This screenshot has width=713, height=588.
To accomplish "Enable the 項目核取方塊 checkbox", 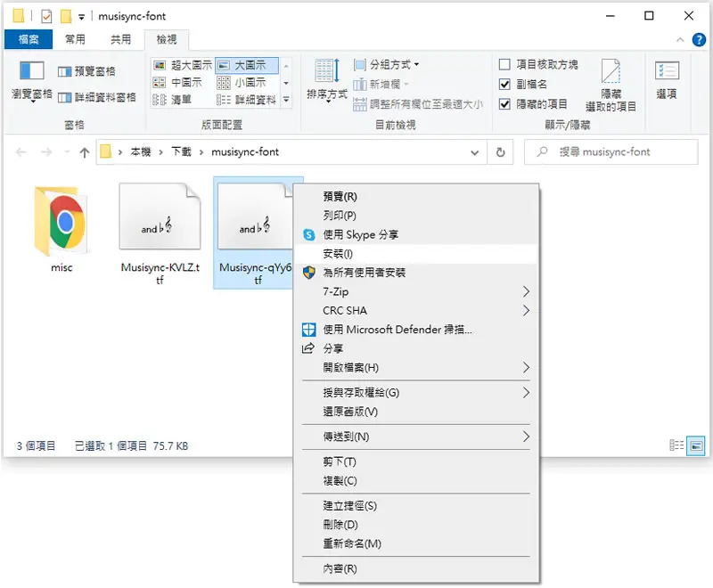I will coord(504,64).
